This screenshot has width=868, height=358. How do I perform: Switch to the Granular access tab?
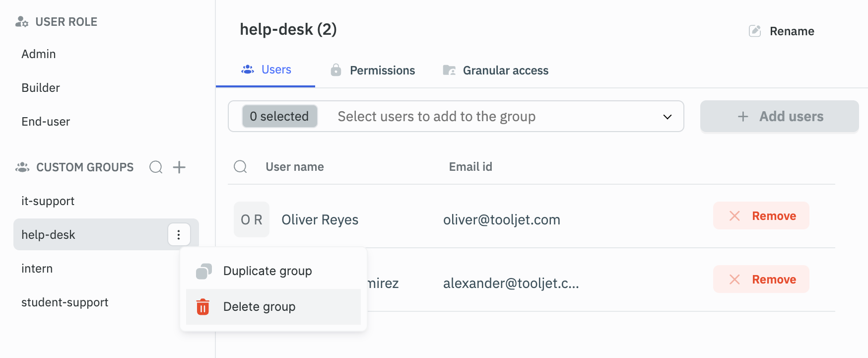point(495,71)
